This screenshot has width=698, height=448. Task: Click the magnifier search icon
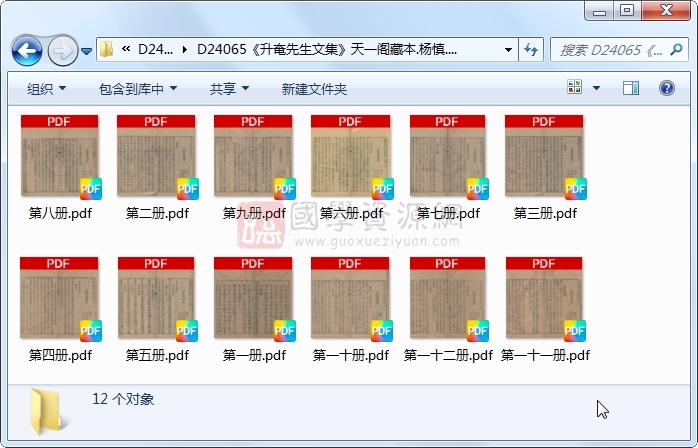point(677,49)
